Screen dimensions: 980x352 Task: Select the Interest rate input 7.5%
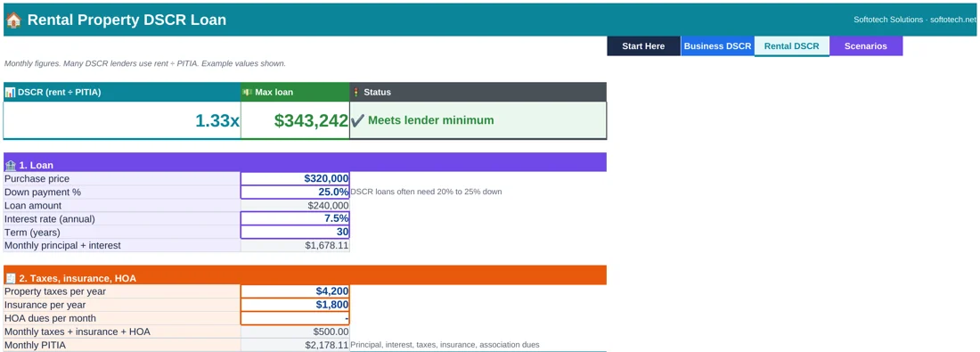[x=295, y=219]
